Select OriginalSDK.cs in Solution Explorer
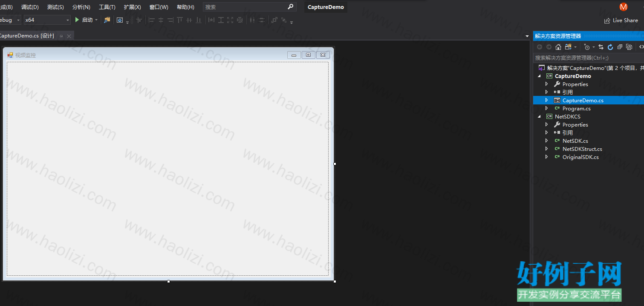Screen dimensions: 644x306 pos(580,157)
